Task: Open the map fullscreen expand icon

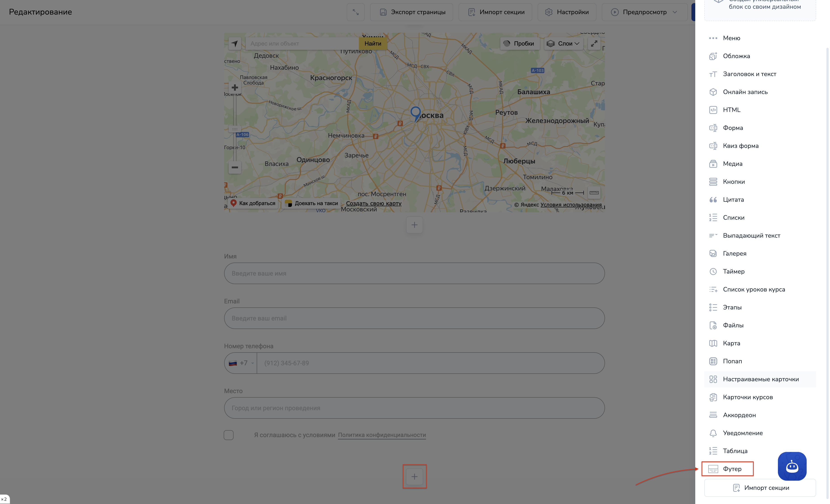Action: (x=594, y=44)
